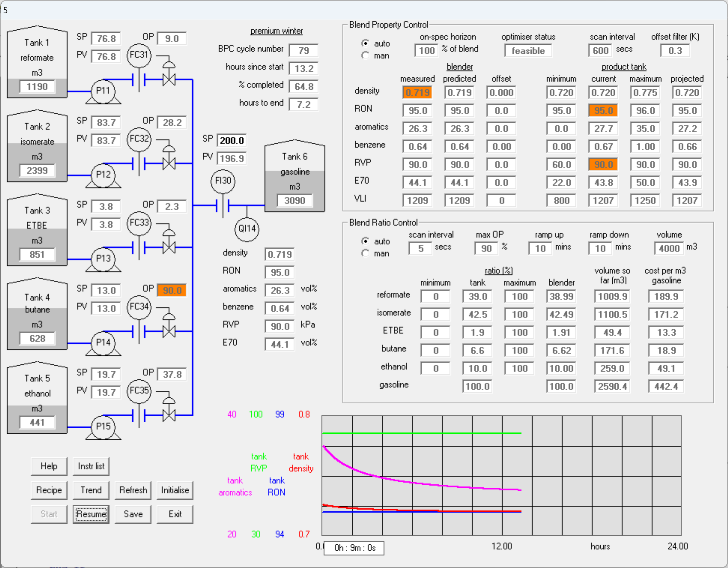Click the P11 pump symbol
This screenshot has height=568, width=728.
tap(103, 91)
